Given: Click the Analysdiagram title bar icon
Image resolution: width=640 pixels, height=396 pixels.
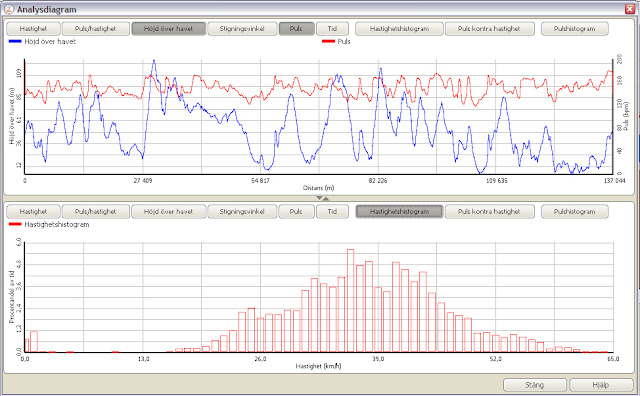Looking at the screenshot, I should tap(9, 9).
